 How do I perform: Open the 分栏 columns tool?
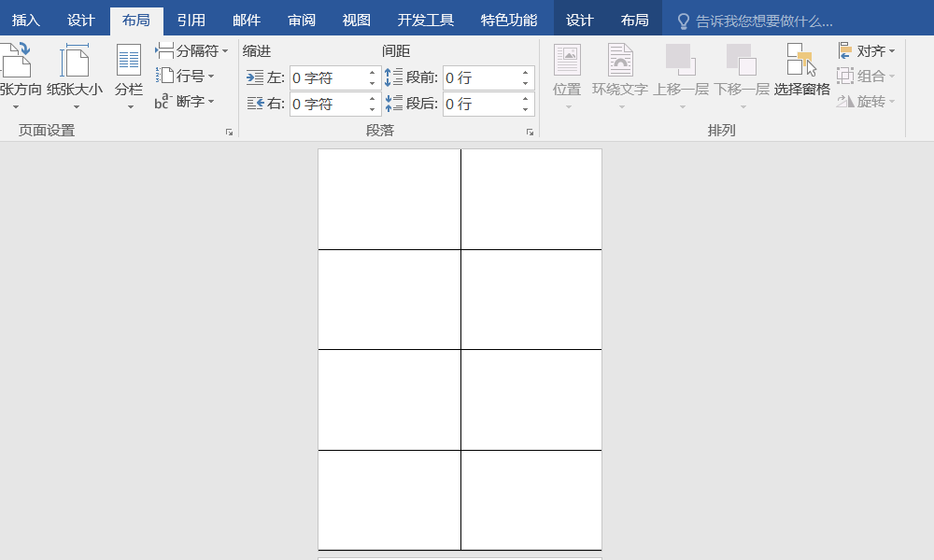[127, 75]
